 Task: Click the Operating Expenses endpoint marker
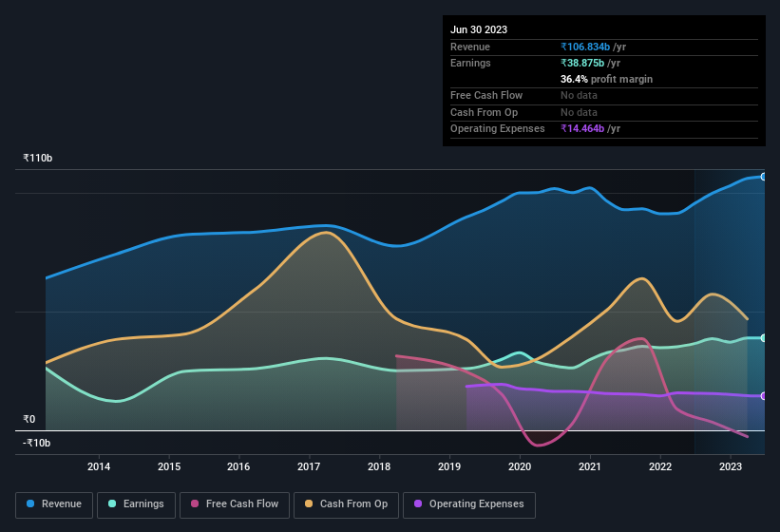764,396
